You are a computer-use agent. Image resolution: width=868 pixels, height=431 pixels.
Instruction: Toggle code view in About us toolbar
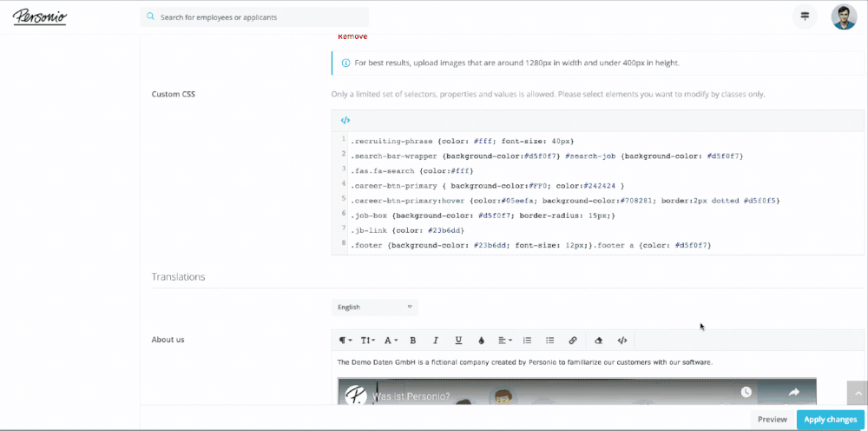pos(622,341)
